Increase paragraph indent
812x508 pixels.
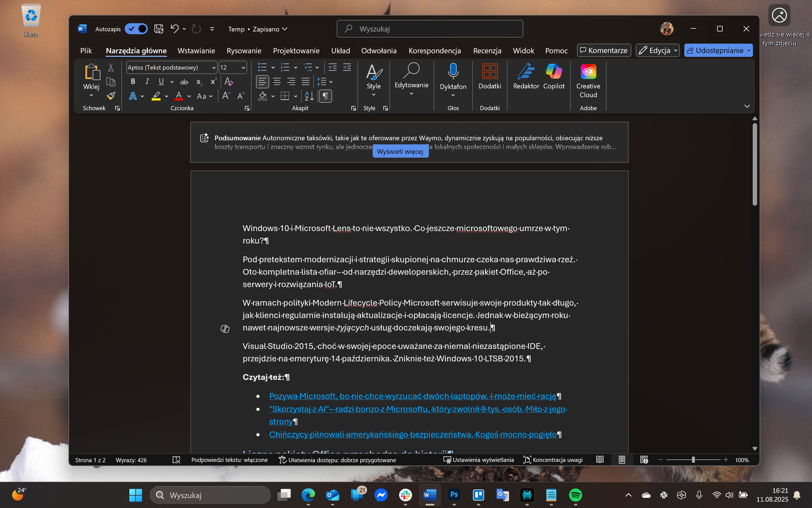347,67
